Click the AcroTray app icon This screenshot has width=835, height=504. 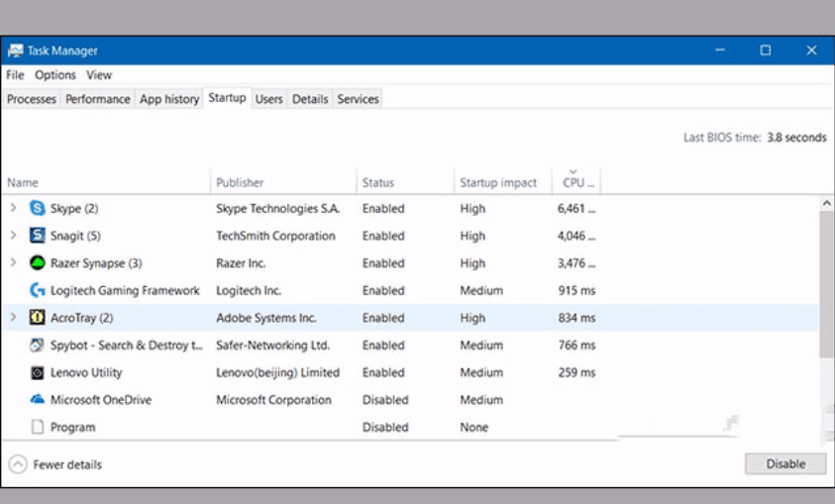click(38, 317)
